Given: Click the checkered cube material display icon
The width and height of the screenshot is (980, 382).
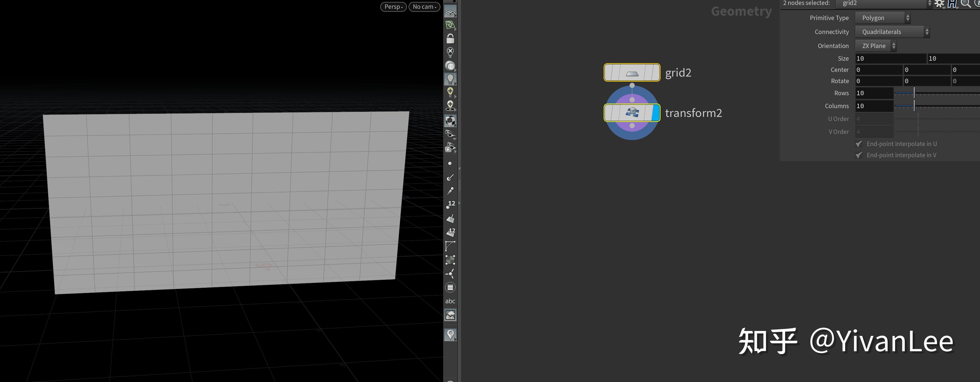Looking at the screenshot, I should coord(450,121).
